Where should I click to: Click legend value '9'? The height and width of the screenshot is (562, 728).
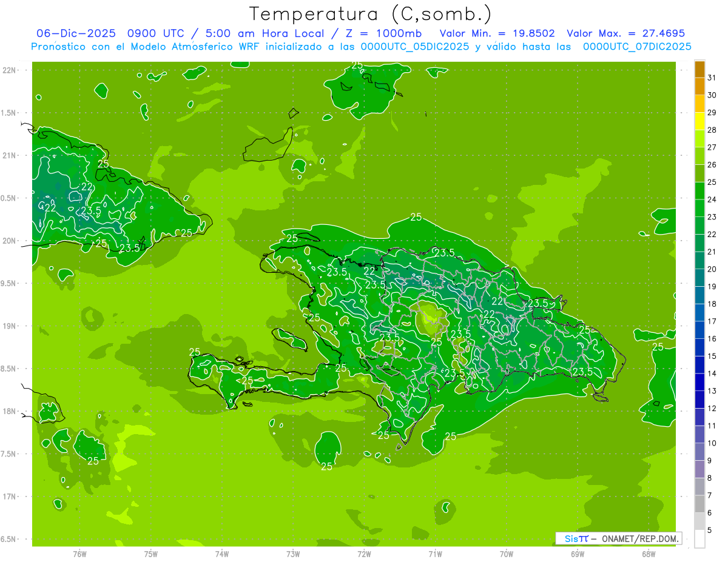click(x=710, y=461)
